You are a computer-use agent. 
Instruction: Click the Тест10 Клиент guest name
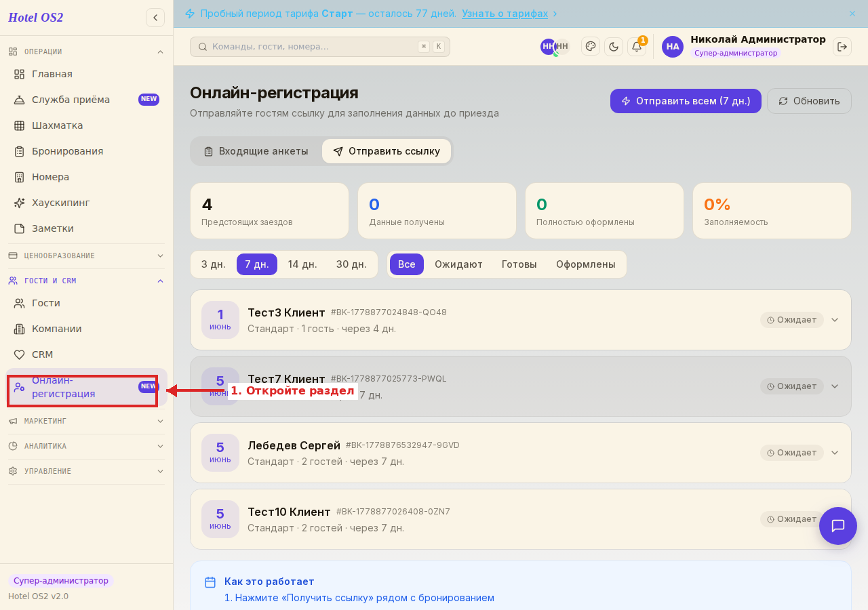[289, 512]
